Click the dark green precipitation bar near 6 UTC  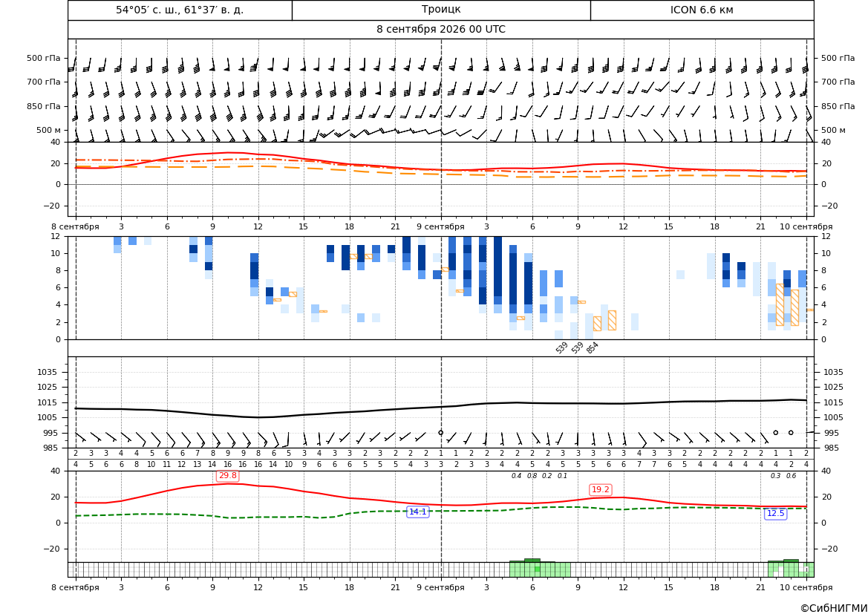(532, 561)
